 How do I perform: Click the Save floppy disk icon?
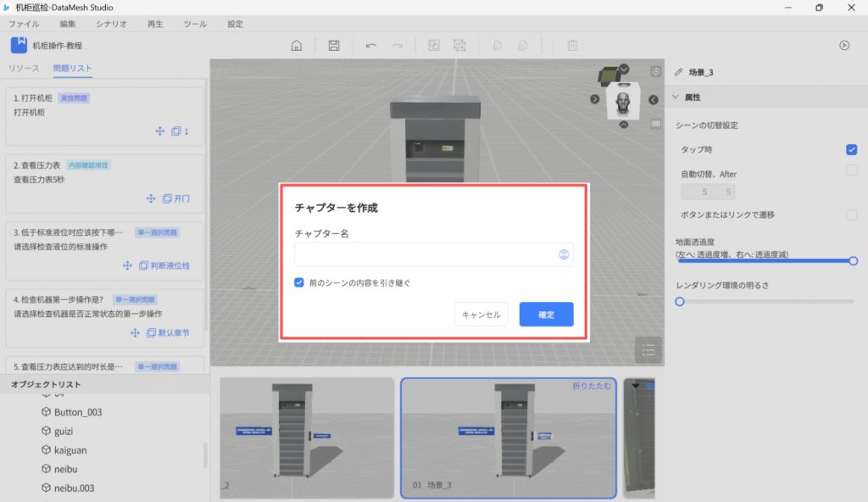click(334, 46)
